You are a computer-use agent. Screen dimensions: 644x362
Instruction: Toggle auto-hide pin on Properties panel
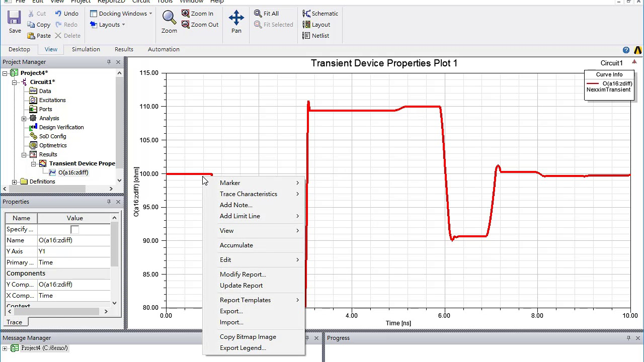pos(109,202)
